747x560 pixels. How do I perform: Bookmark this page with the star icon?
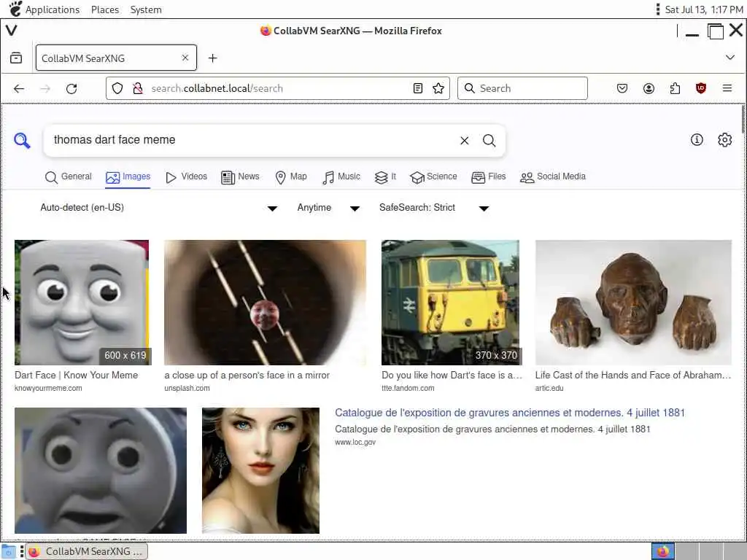pos(438,88)
